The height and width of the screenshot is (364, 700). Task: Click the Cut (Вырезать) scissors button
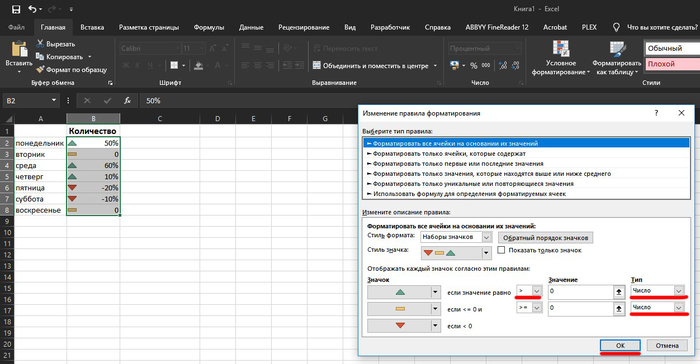pyautogui.click(x=56, y=44)
